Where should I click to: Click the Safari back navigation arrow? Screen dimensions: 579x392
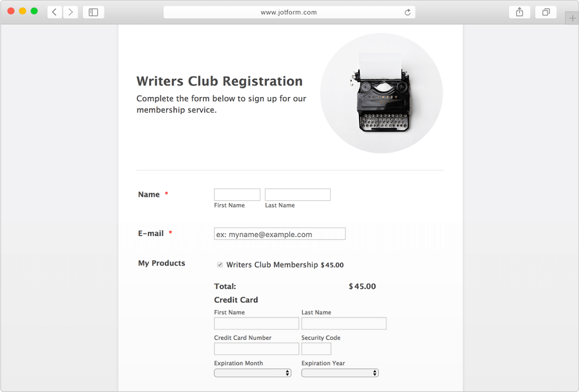point(54,12)
